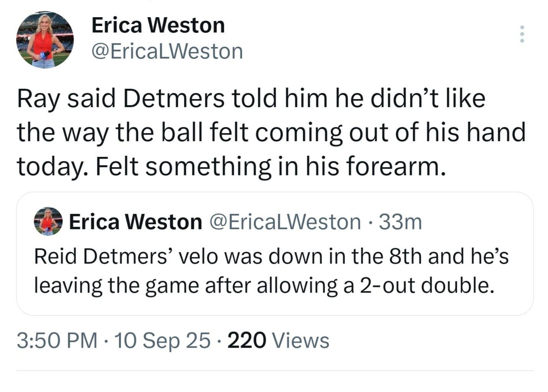The height and width of the screenshot is (392, 548).
Task: Click the quoted tweet's small profile avatar
Action: [48, 222]
